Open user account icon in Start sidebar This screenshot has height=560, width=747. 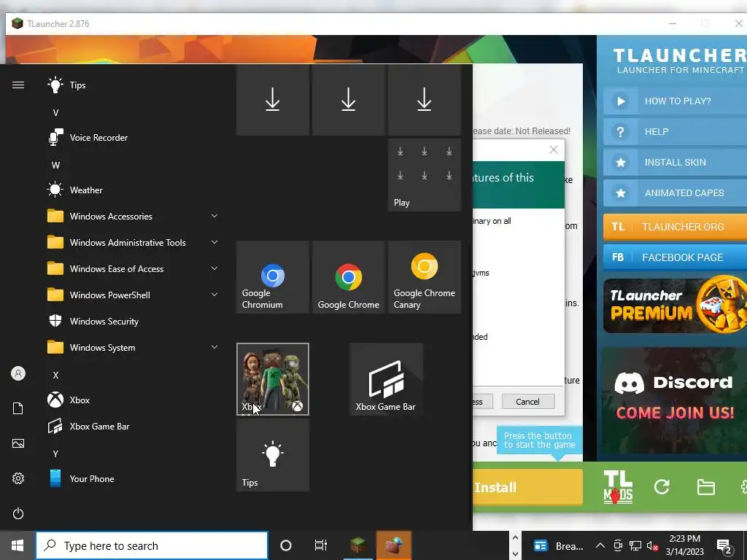point(18,373)
